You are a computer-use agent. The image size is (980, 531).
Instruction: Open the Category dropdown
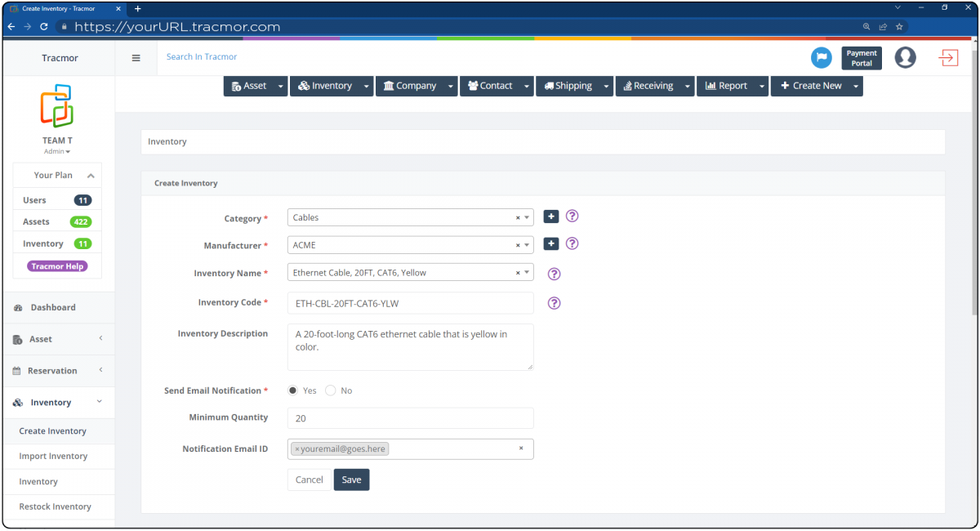pos(527,217)
